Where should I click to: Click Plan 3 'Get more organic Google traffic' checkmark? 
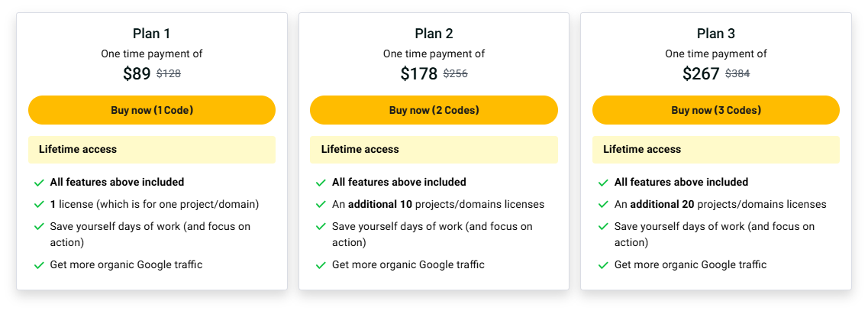[x=603, y=265]
